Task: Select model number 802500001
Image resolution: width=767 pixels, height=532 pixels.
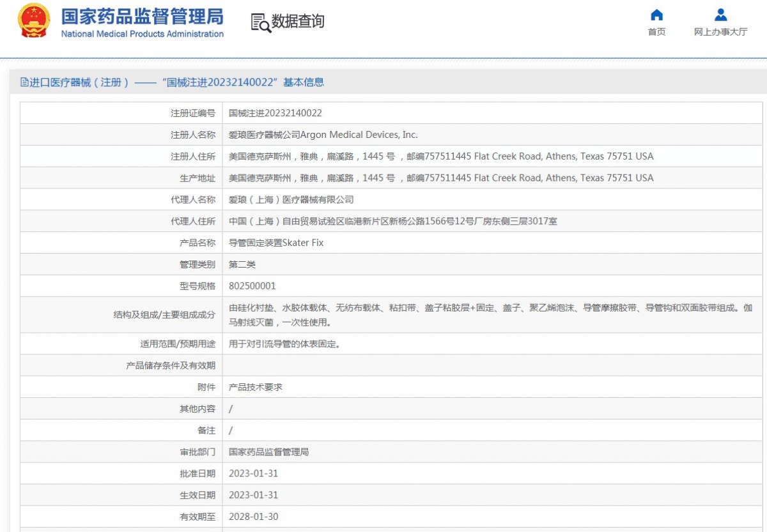Action: (252, 286)
